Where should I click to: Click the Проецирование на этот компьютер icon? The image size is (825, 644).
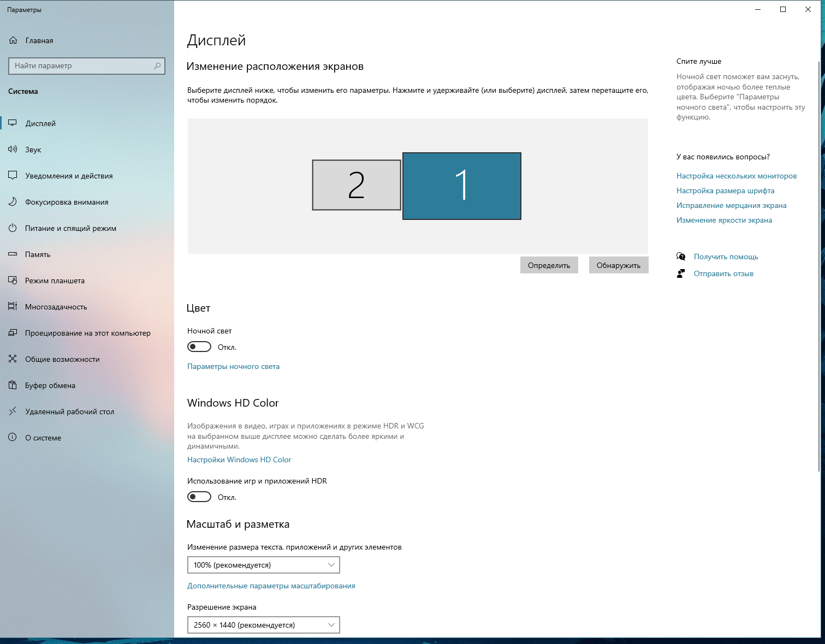pos(13,333)
